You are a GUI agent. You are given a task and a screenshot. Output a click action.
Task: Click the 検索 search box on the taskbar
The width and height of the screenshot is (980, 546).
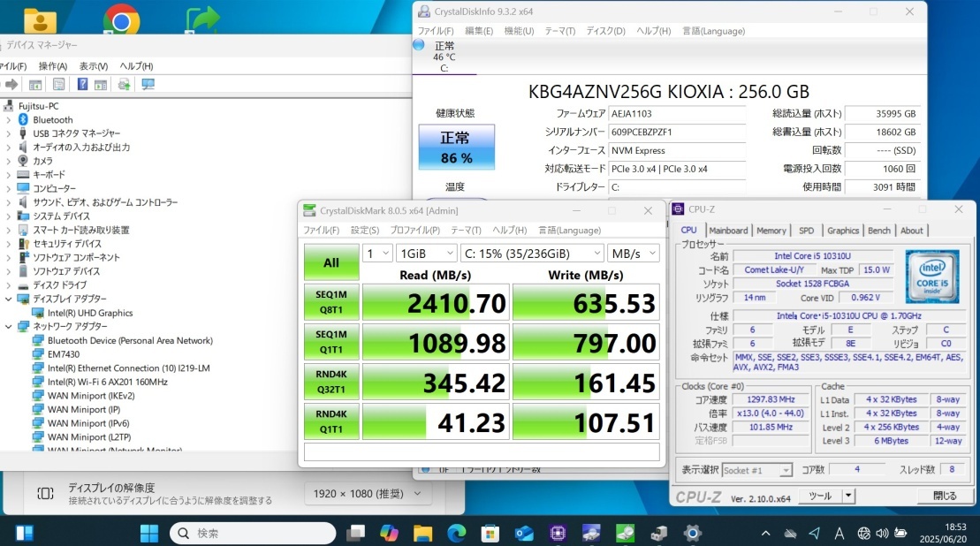pyautogui.click(x=253, y=533)
